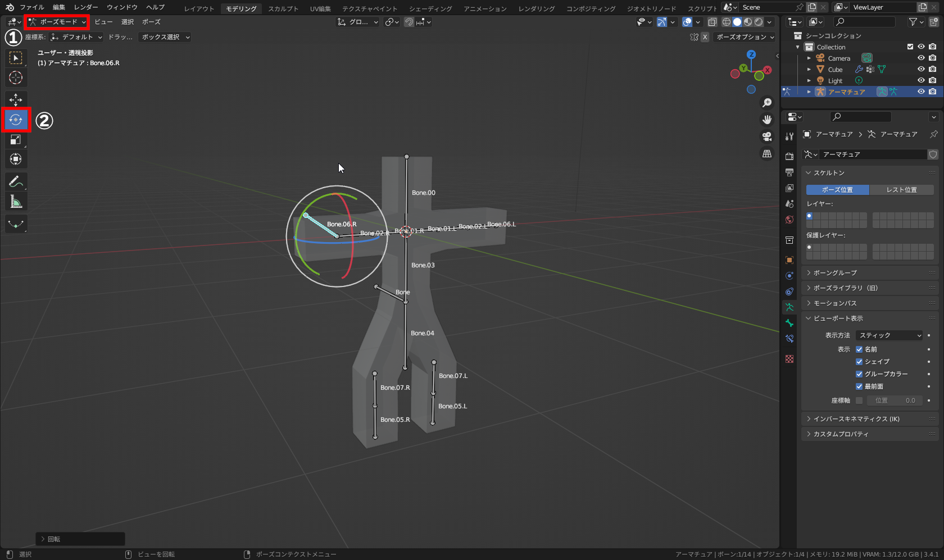Click the blue Z axis on gizmo

point(751,54)
